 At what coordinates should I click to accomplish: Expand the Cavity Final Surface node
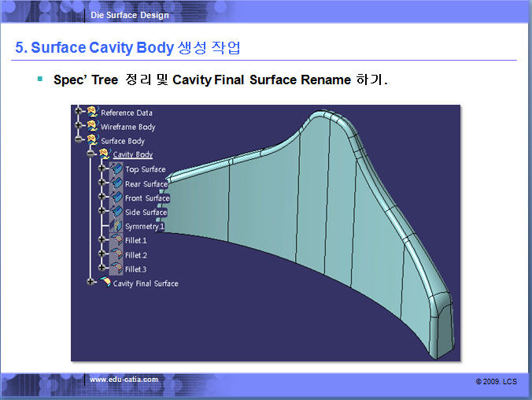point(91,282)
